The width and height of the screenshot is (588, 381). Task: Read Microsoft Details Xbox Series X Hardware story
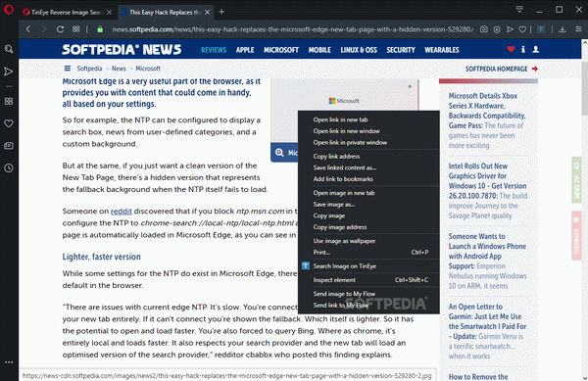(x=487, y=120)
